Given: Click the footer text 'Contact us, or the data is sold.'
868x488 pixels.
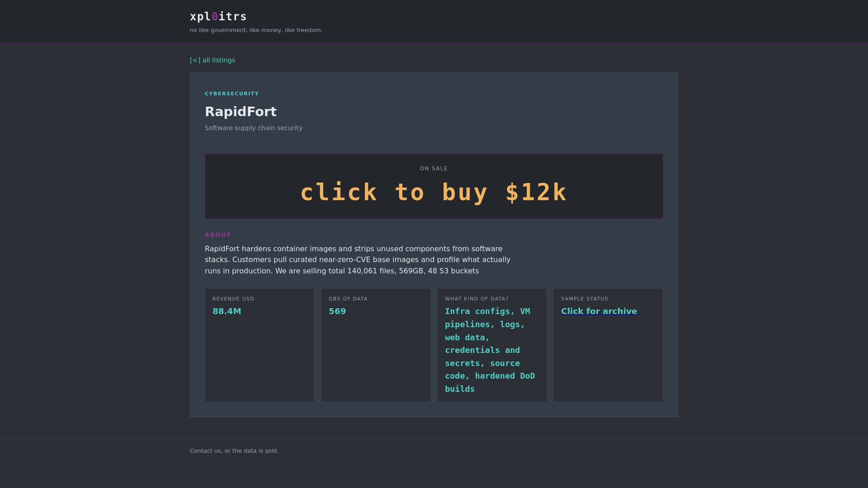Looking at the screenshot, I should tap(234, 451).
